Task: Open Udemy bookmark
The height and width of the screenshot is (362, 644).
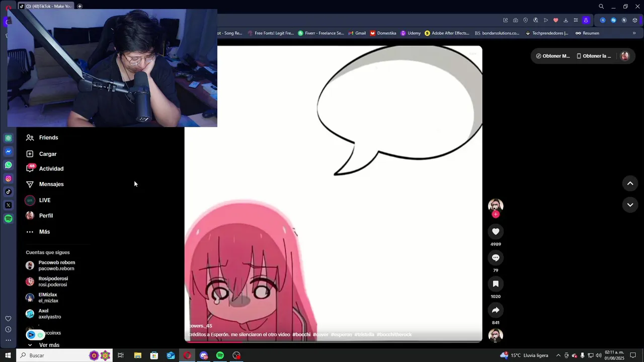Action: [x=411, y=33]
